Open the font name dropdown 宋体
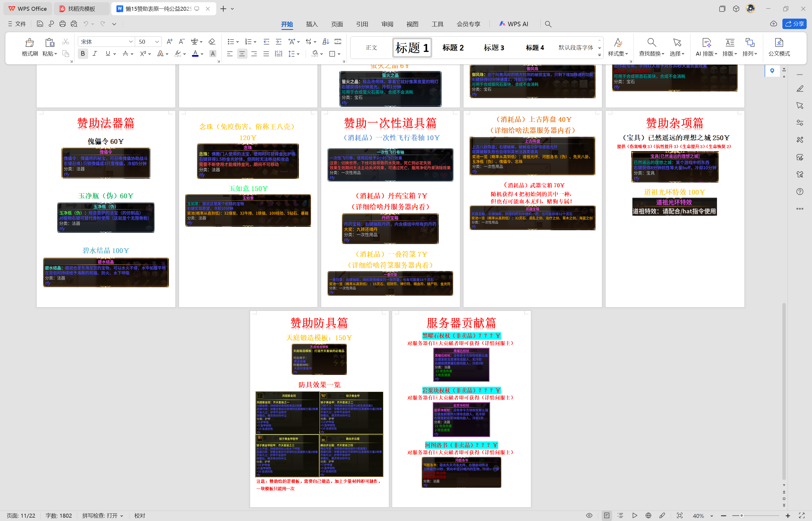812x521 pixels. [131, 42]
